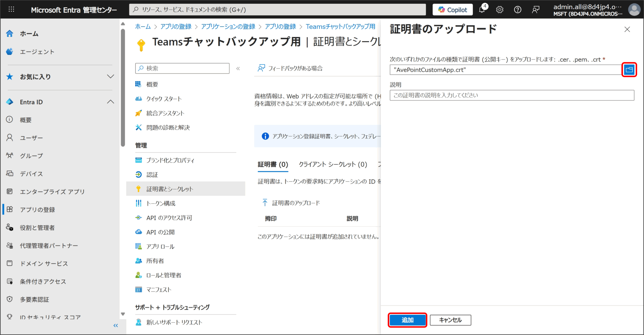Open the app launcher grid icon
The width and height of the screenshot is (644, 335).
click(11, 10)
